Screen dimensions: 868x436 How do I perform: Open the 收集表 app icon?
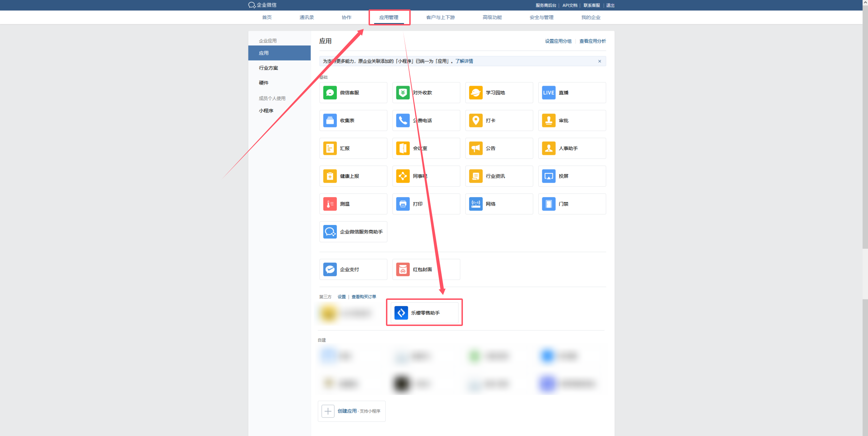point(330,120)
